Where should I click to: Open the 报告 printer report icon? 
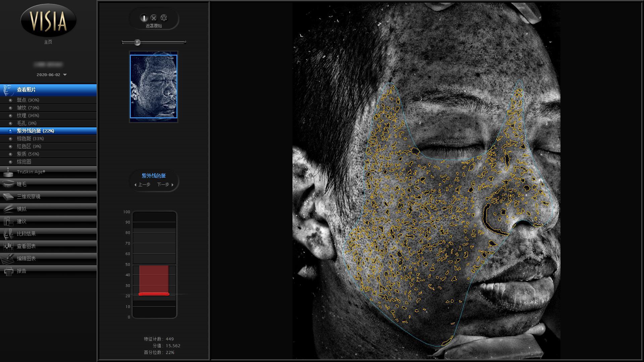click(8, 271)
